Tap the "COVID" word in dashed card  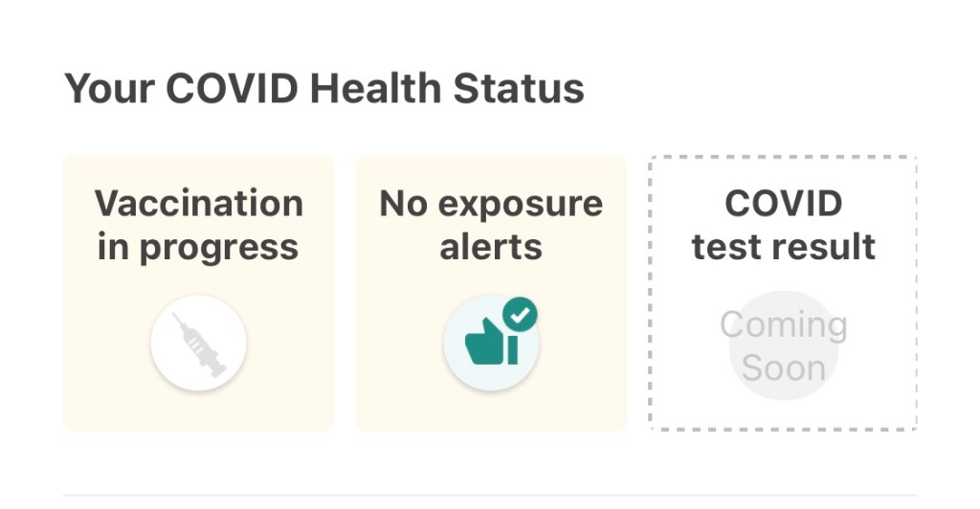pos(784,203)
